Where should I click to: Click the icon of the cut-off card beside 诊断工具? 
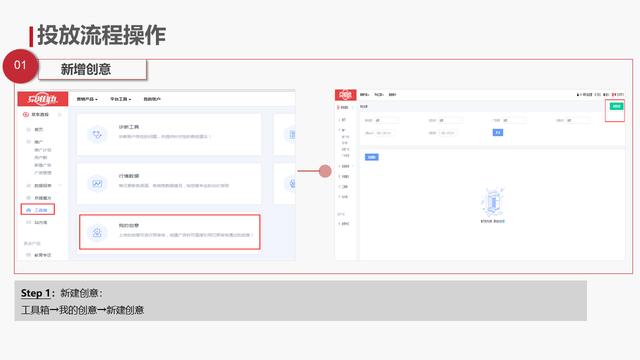pyautogui.click(x=291, y=134)
